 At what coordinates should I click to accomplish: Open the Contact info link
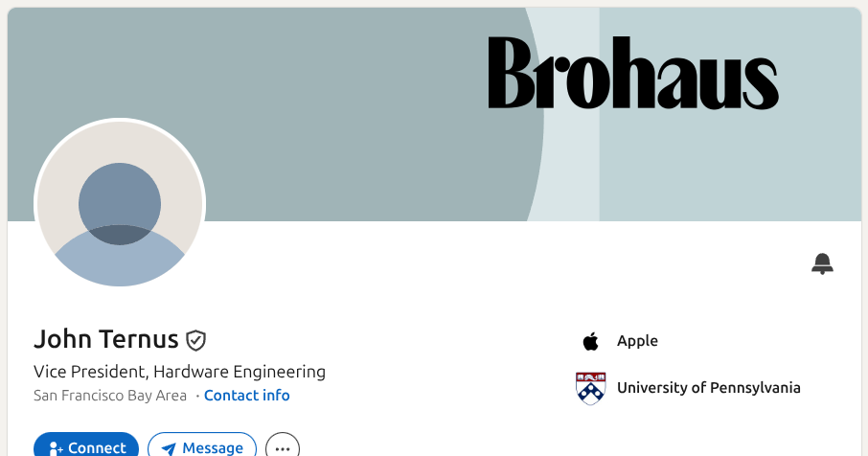click(x=247, y=395)
